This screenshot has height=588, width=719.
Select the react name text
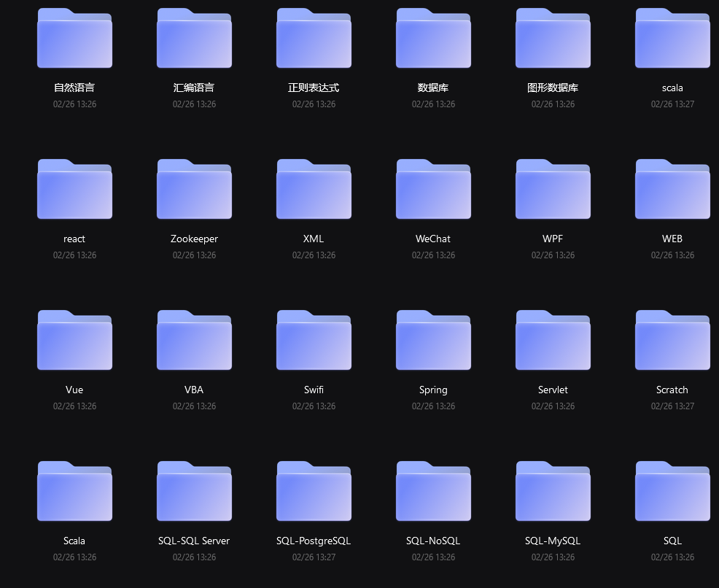74,239
